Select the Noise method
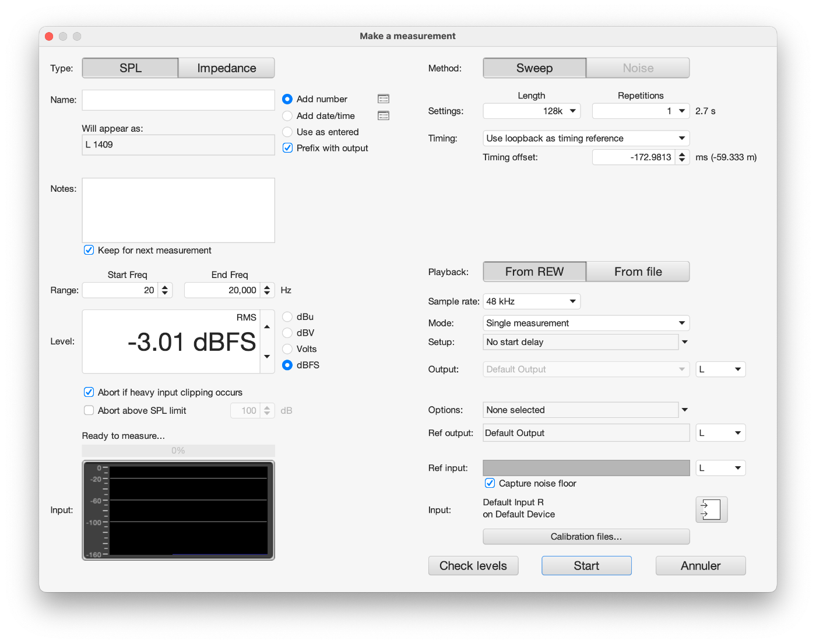The image size is (816, 644). (638, 68)
